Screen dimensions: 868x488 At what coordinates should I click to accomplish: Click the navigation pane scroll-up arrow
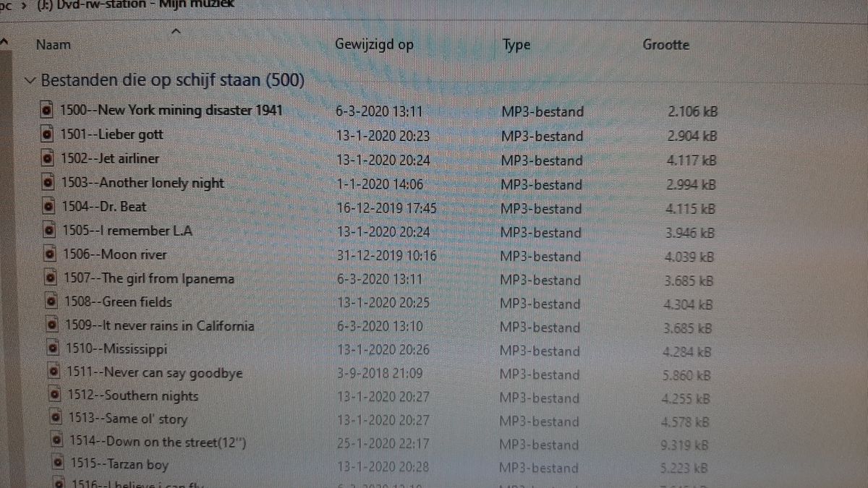pyautogui.click(x=4, y=43)
